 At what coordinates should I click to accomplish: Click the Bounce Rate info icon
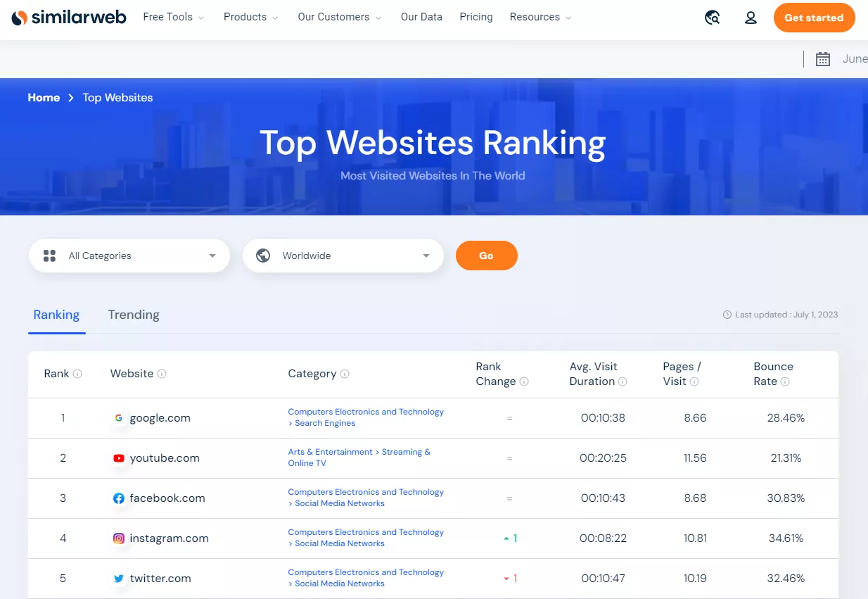pyautogui.click(x=785, y=382)
